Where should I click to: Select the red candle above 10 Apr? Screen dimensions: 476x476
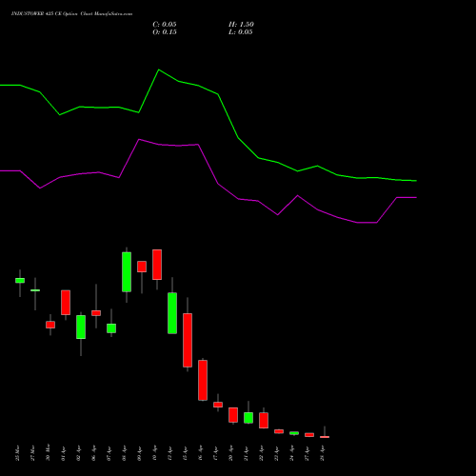(157, 265)
